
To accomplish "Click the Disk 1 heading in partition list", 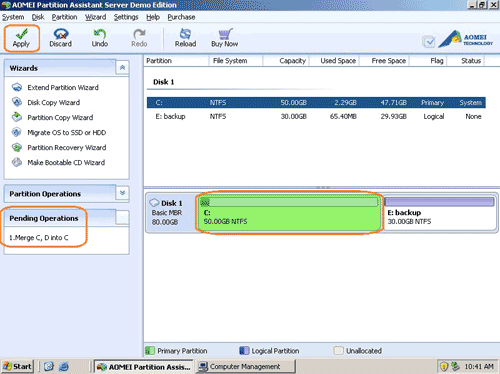I will pyautogui.click(x=164, y=82).
